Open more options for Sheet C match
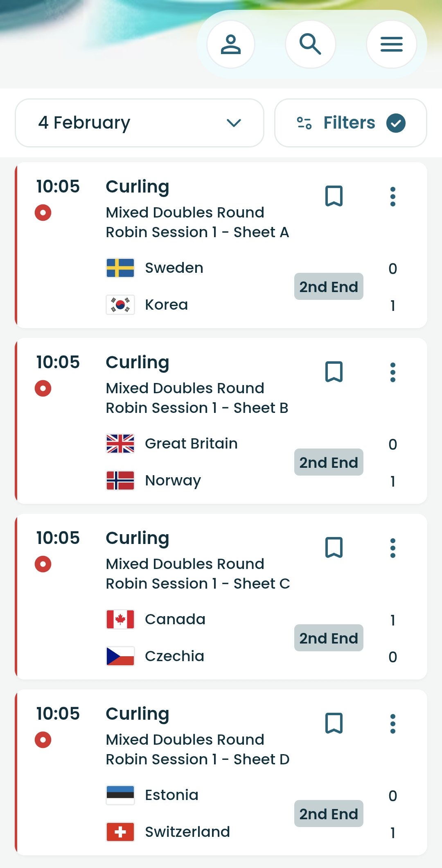 [393, 548]
